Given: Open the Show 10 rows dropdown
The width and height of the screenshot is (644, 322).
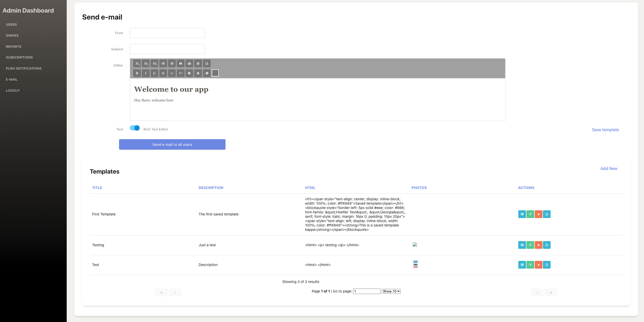Looking at the screenshot, I should click(x=391, y=291).
